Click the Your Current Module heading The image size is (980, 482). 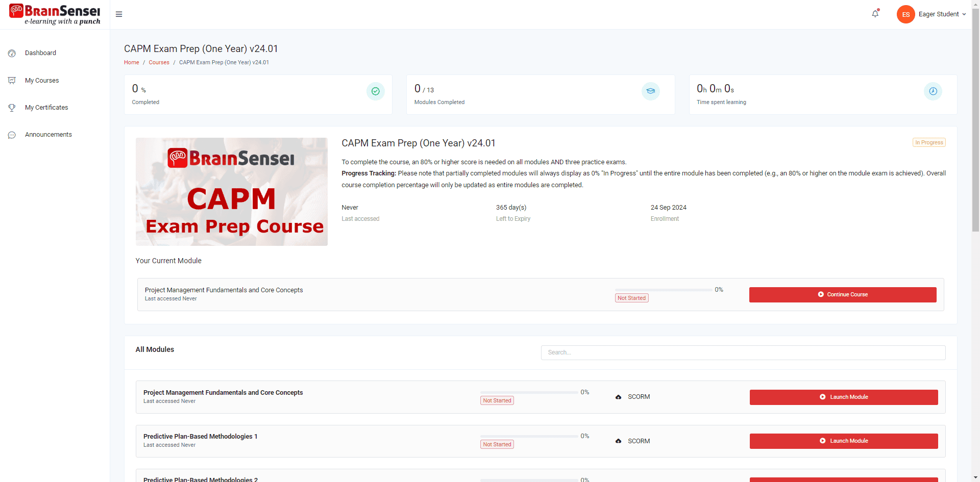tap(168, 261)
